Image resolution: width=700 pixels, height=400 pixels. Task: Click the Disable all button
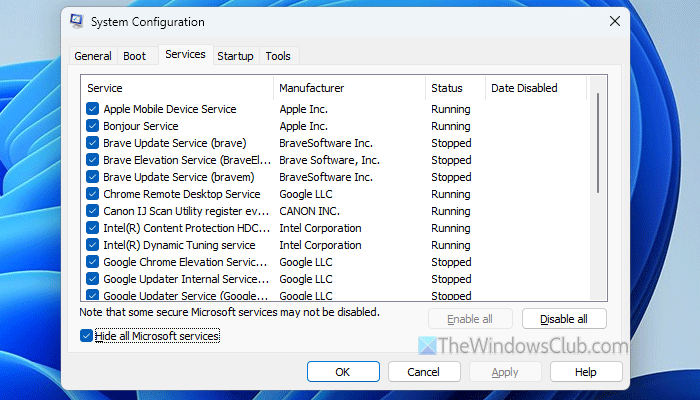pyautogui.click(x=564, y=319)
